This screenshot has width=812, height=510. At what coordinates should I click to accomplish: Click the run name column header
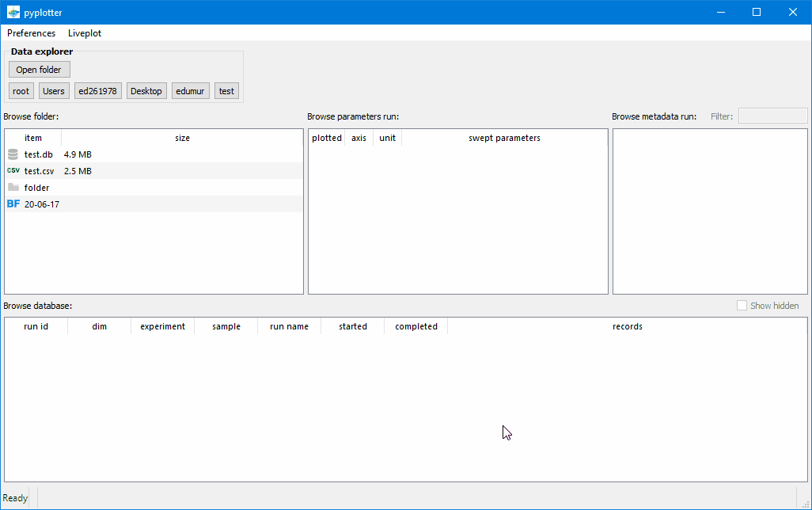pyautogui.click(x=290, y=326)
